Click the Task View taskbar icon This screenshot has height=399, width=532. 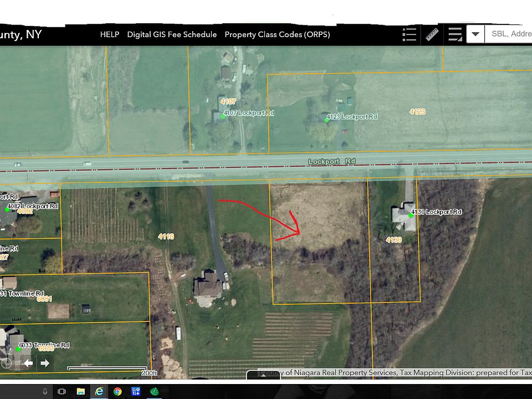pyautogui.click(x=62, y=391)
